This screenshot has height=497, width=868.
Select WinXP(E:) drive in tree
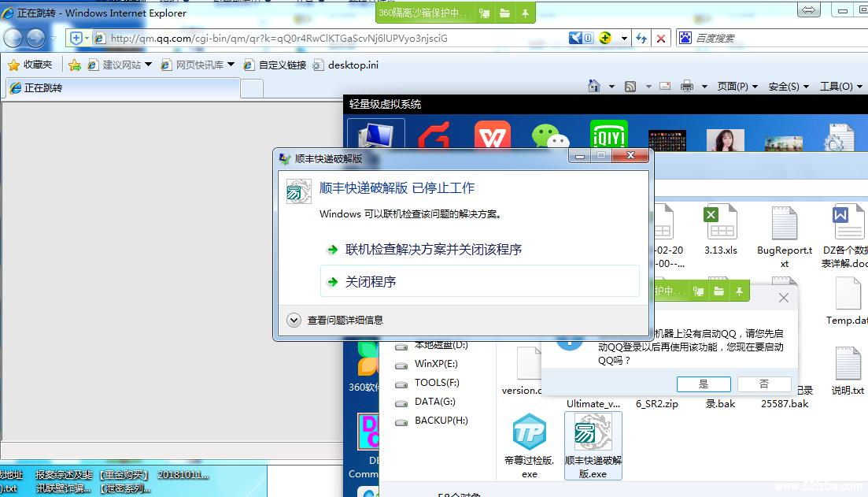tap(427, 364)
